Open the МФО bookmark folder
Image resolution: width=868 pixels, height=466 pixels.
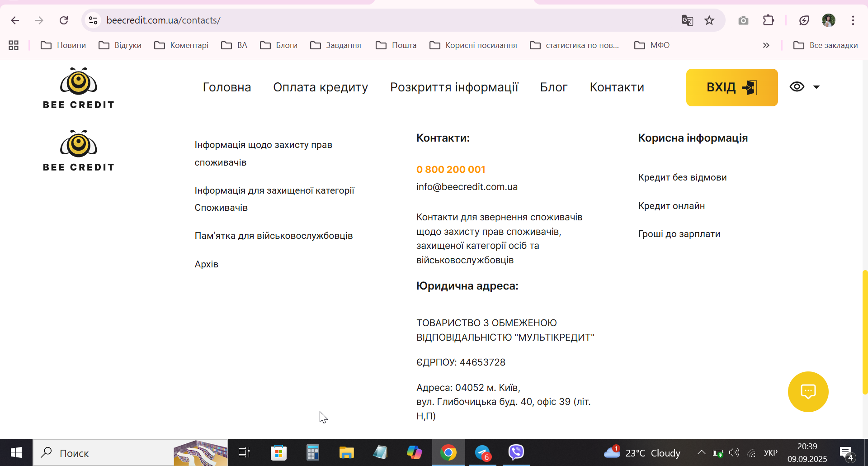(652, 45)
